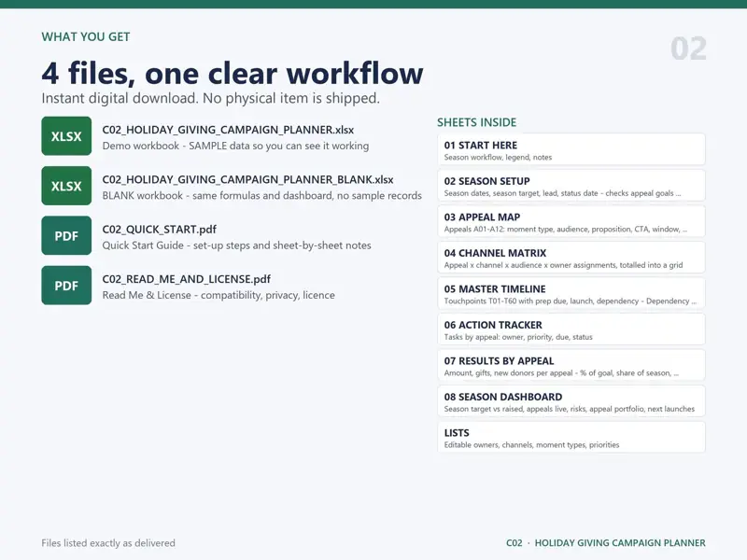Select the LISTS sheet card
747x560 pixels.
click(x=571, y=437)
